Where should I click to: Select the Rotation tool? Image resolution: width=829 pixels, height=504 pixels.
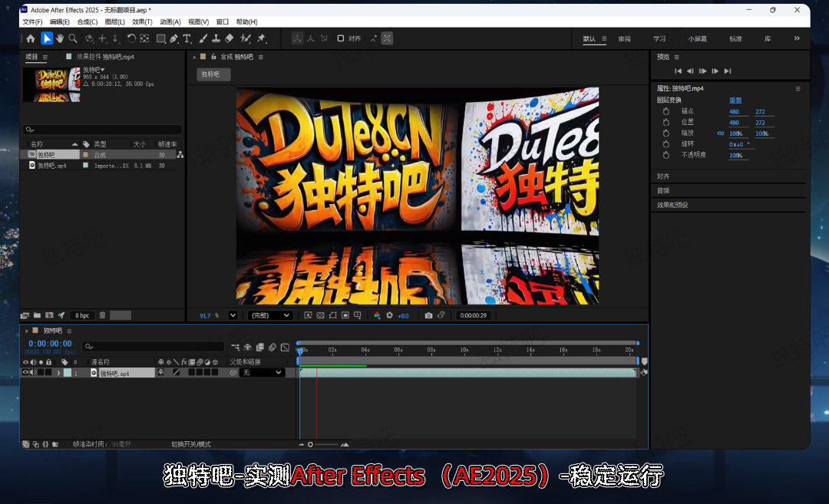click(x=131, y=38)
